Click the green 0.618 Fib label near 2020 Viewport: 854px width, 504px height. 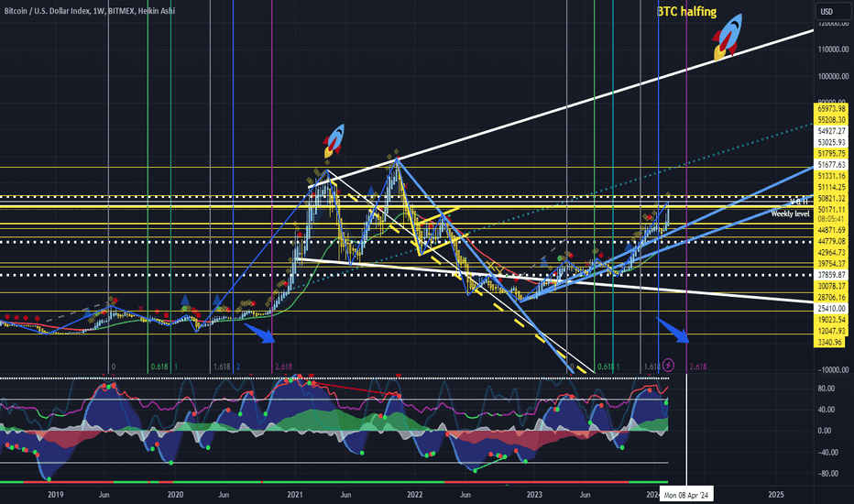(x=159, y=367)
